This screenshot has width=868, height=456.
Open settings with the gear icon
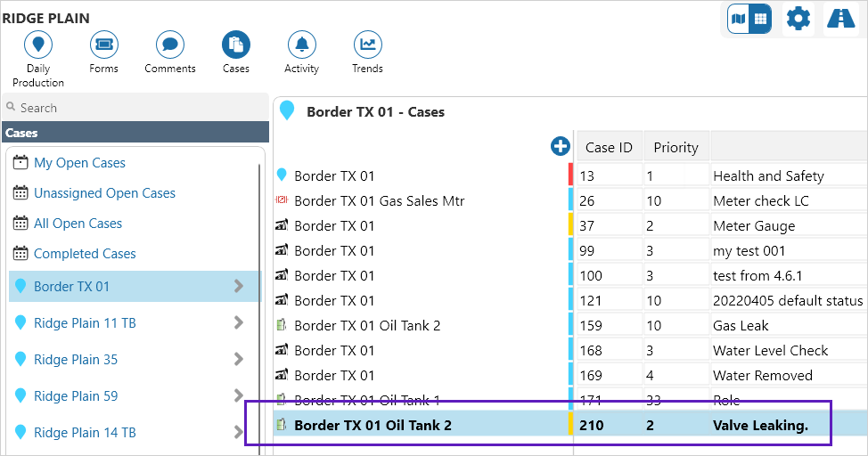click(798, 19)
